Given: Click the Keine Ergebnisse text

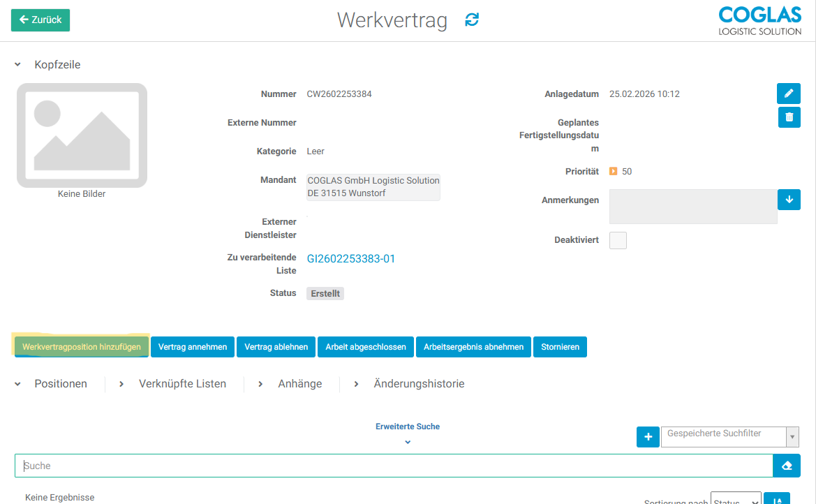Looking at the screenshot, I should click(60, 498).
